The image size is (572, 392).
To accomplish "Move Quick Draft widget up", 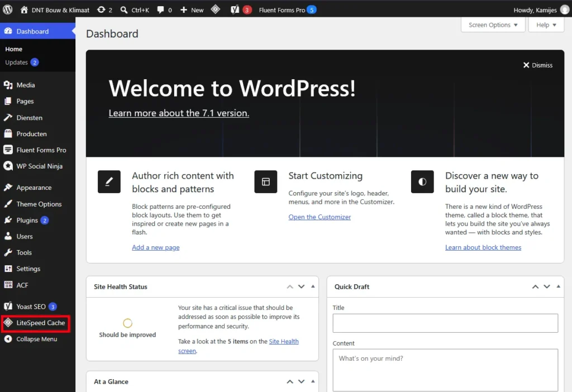I will coord(535,286).
